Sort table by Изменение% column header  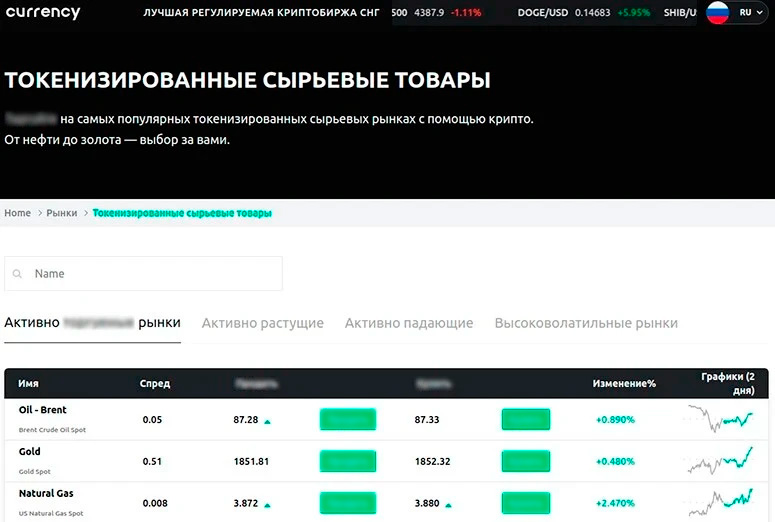[624, 383]
